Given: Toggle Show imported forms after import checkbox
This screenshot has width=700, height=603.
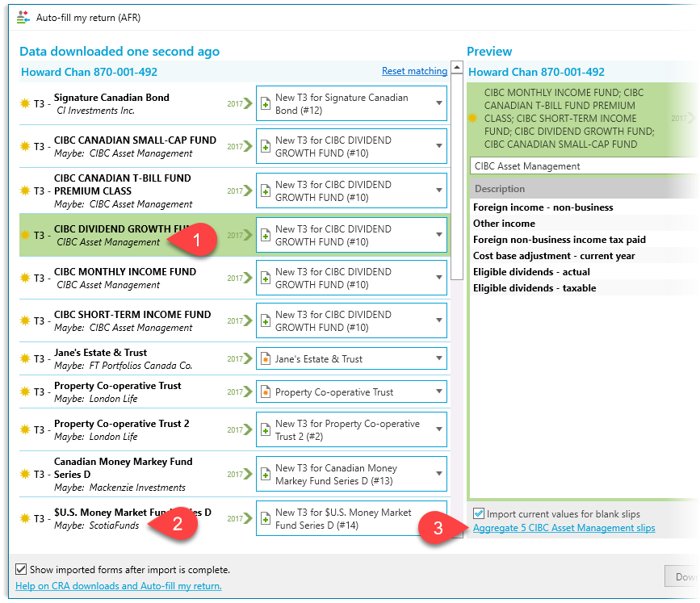Looking at the screenshot, I should click(20, 569).
